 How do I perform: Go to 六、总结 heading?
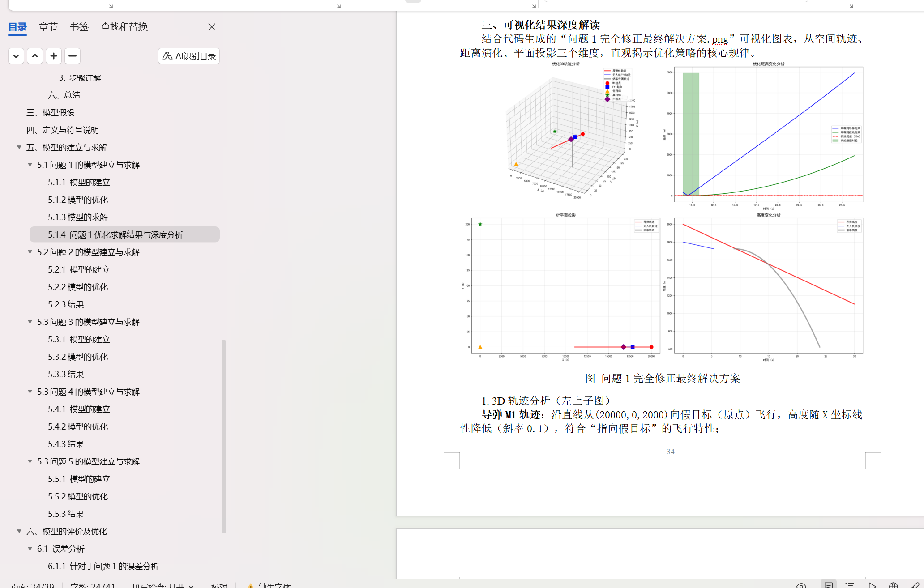[x=64, y=95]
